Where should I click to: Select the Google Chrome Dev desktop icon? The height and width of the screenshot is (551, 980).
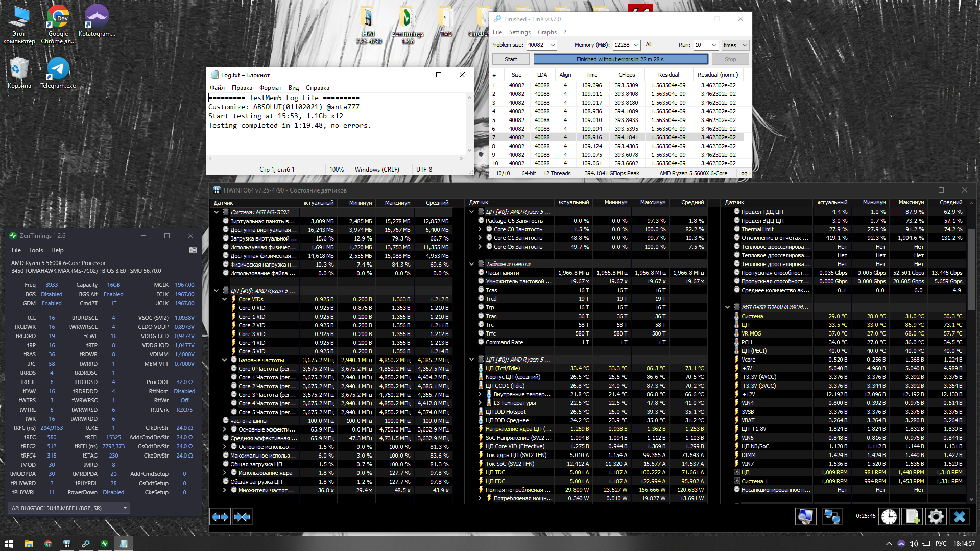point(58,25)
